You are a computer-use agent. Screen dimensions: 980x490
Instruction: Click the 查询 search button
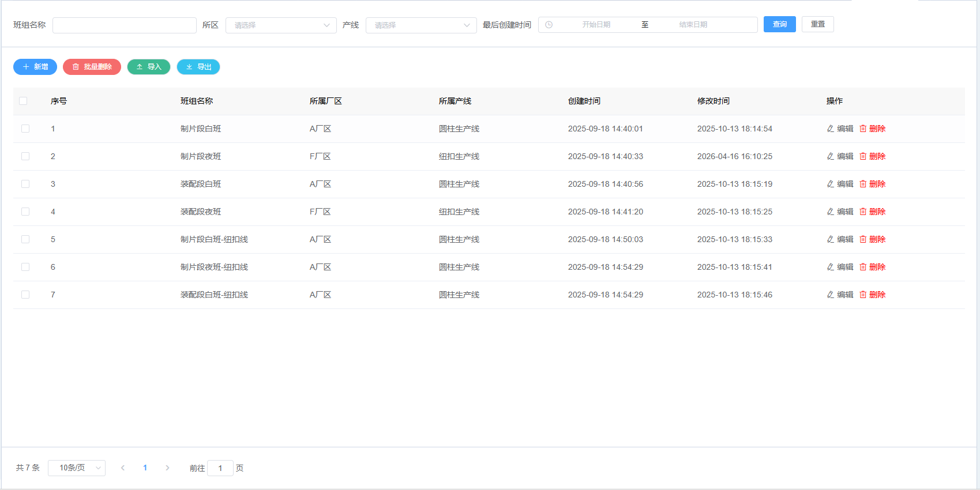(x=780, y=24)
